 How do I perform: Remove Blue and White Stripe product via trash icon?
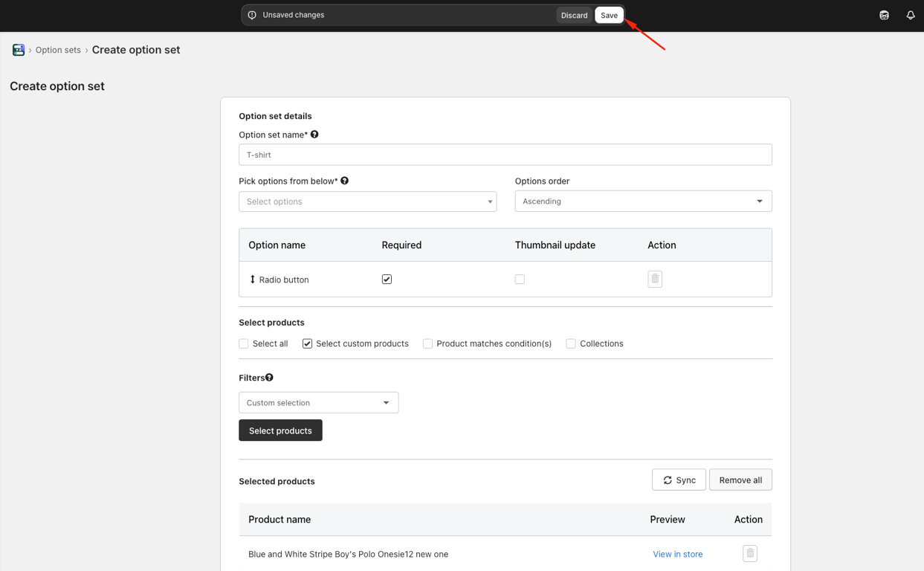pyautogui.click(x=749, y=553)
